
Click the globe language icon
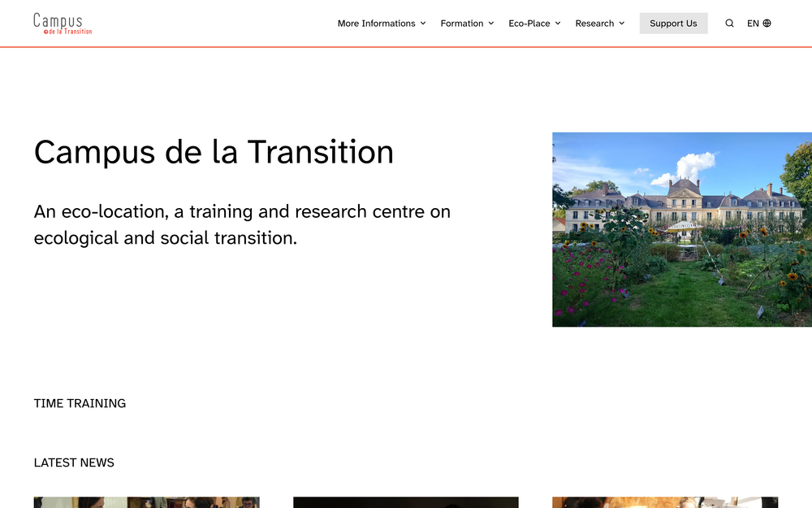coord(767,24)
